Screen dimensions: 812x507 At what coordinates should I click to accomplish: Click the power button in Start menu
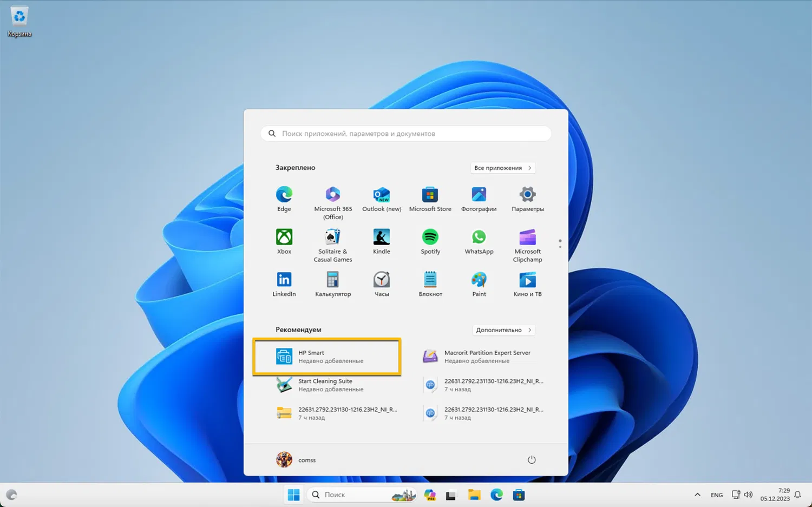(532, 460)
